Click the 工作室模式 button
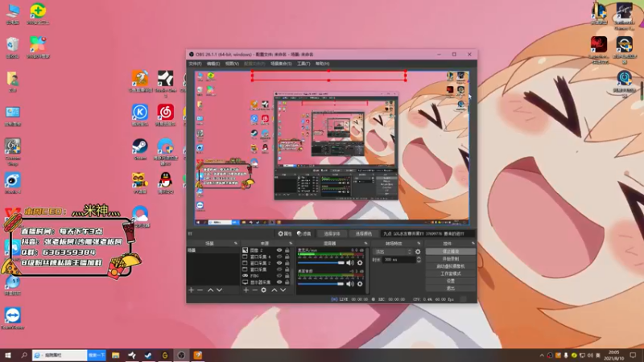 (451, 274)
